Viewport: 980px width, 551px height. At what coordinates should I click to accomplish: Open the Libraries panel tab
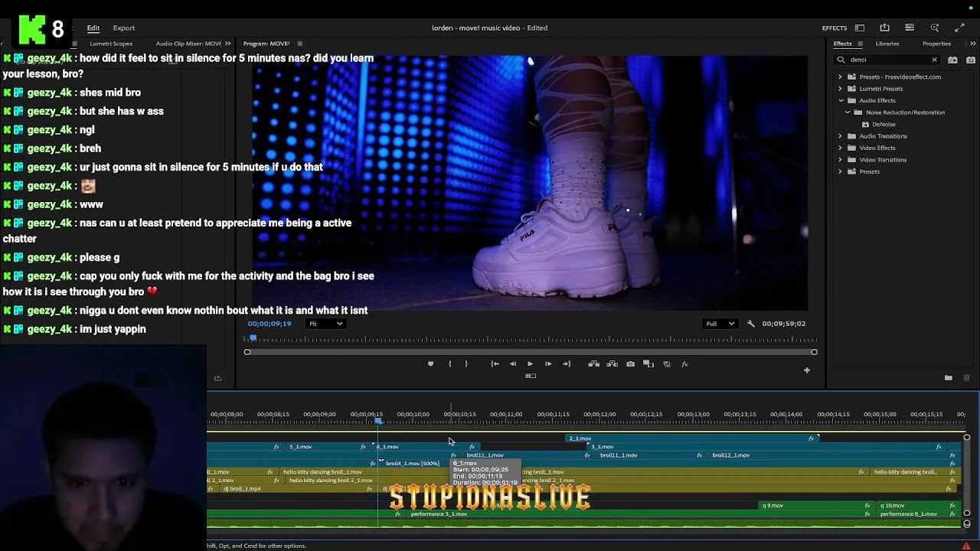(x=887, y=44)
